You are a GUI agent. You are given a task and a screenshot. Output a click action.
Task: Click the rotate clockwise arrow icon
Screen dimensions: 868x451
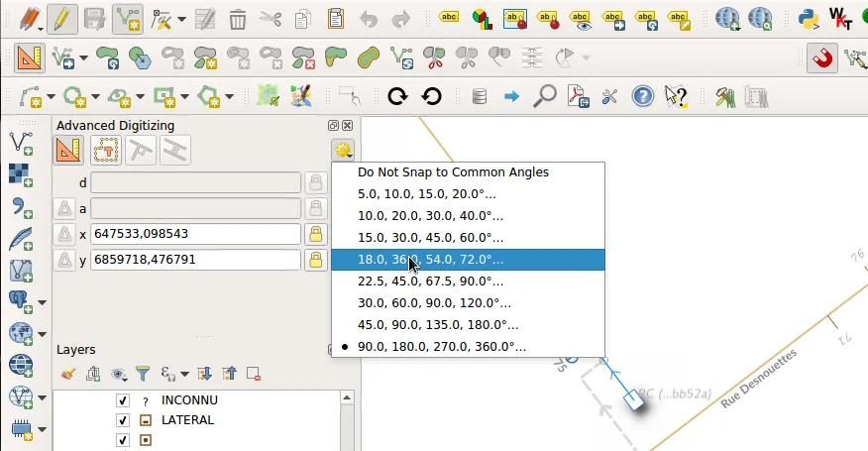(398, 96)
